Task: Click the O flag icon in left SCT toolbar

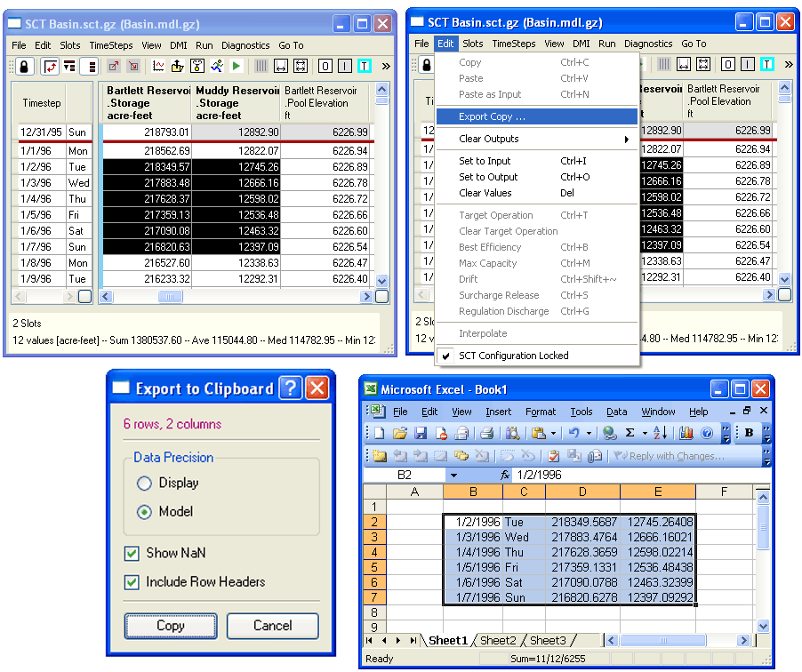Action: [x=325, y=66]
